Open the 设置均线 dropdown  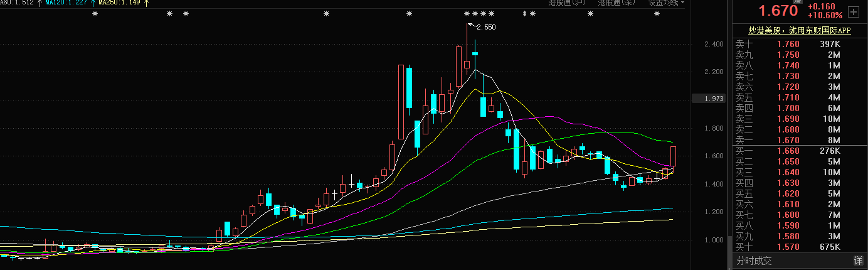click(666, 3)
